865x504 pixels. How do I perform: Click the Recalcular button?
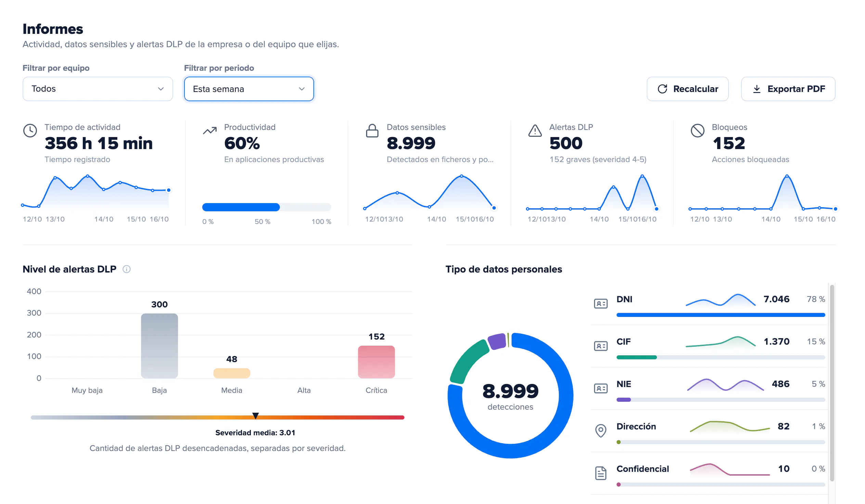(x=687, y=89)
